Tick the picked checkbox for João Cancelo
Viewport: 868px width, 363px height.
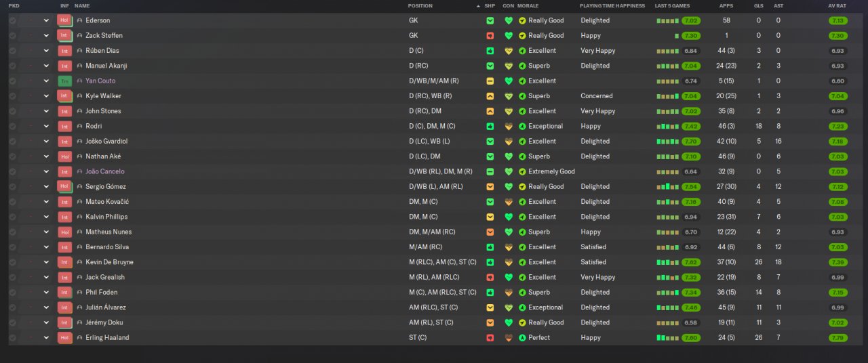(13, 171)
